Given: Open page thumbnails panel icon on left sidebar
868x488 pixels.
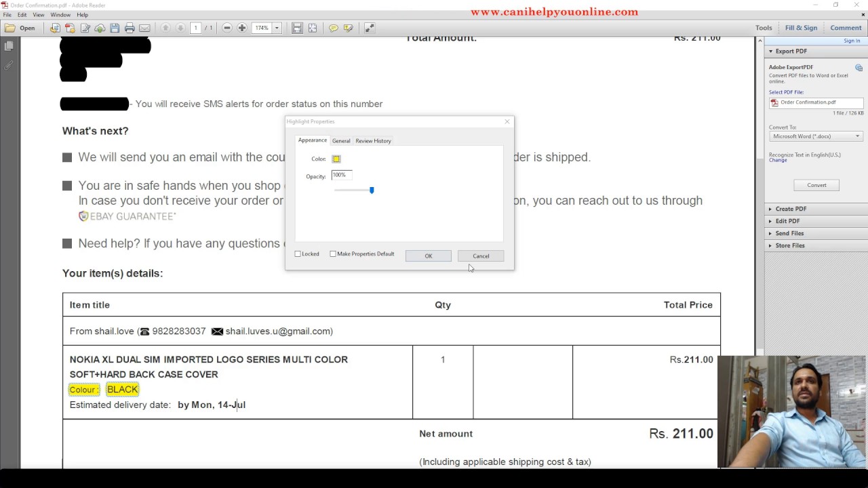Looking at the screenshot, I should coord(8,46).
